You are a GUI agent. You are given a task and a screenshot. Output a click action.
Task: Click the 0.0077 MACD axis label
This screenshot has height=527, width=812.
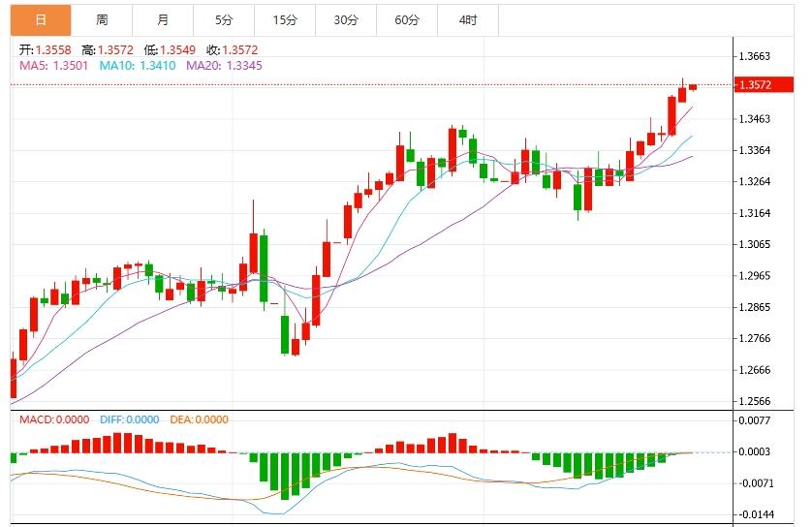(x=754, y=420)
